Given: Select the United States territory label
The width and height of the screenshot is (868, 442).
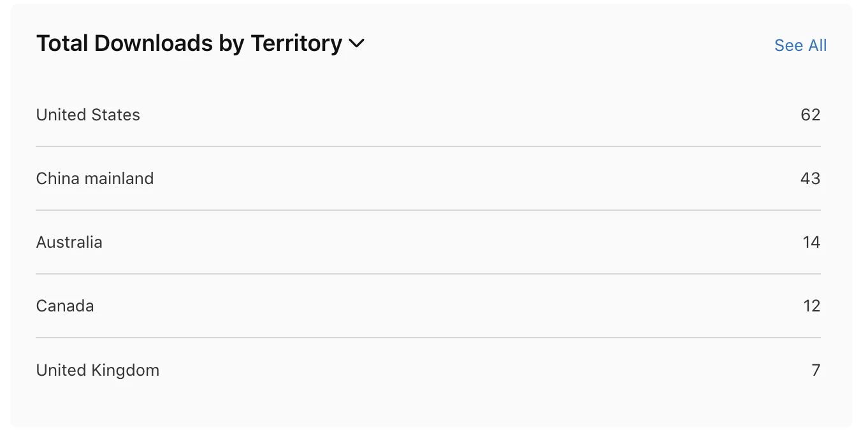Looking at the screenshot, I should click(x=88, y=115).
